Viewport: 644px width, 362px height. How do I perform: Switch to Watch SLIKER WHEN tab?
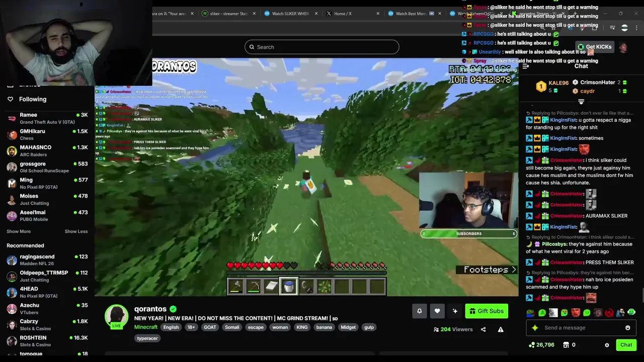(290, 14)
